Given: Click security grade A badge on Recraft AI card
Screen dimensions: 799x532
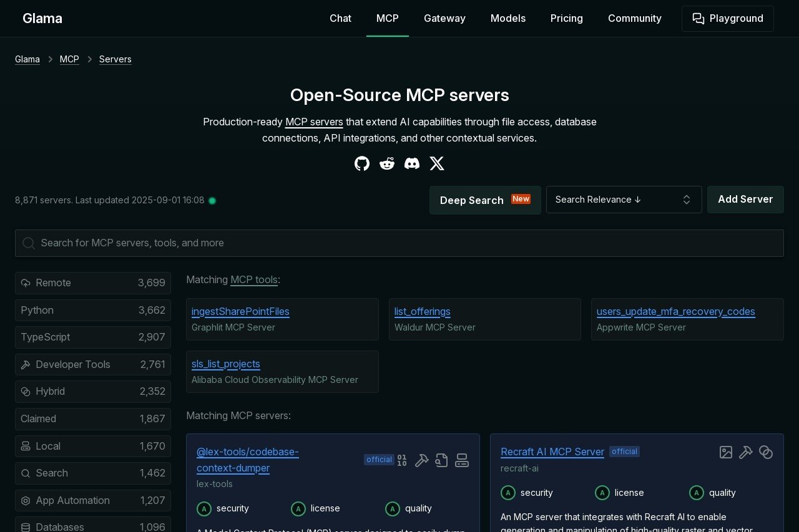Looking at the screenshot, I should click(508, 493).
